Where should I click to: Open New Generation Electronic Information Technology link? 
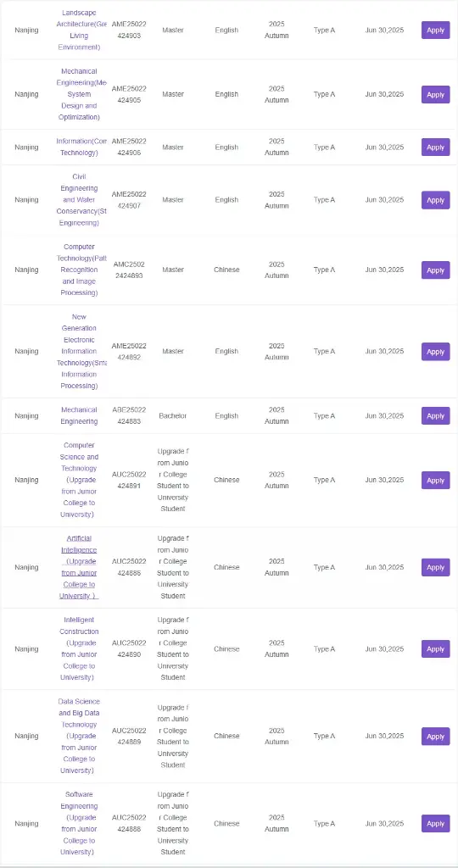point(79,351)
